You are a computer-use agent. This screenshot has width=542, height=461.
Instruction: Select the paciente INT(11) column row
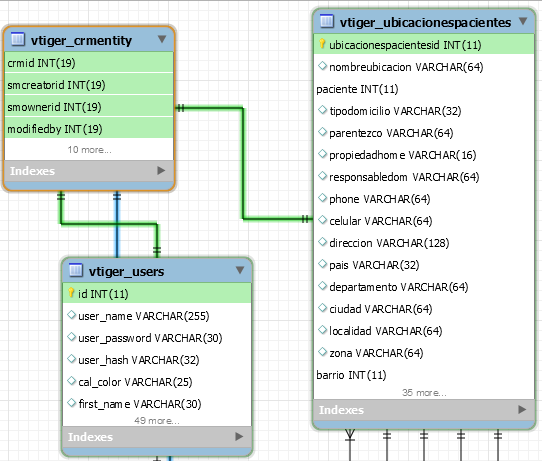pyautogui.click(x=424, y=89)
